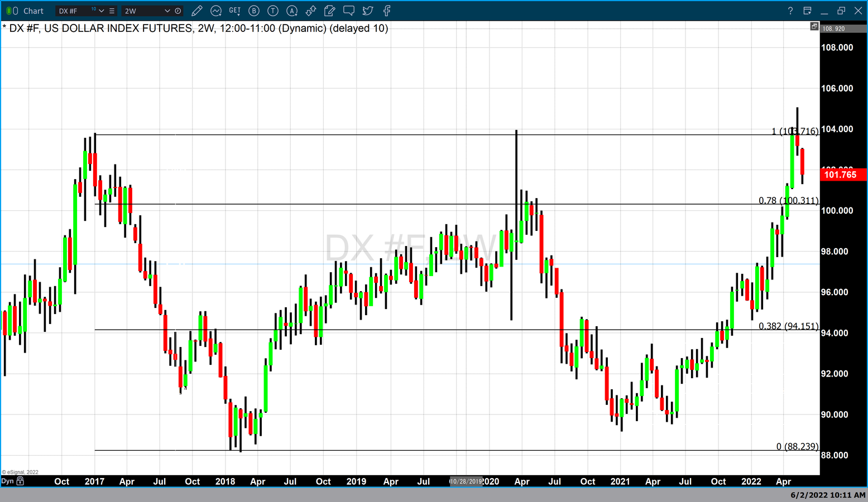
Task: Toggle the time axis lock icon
Action: 21,481
